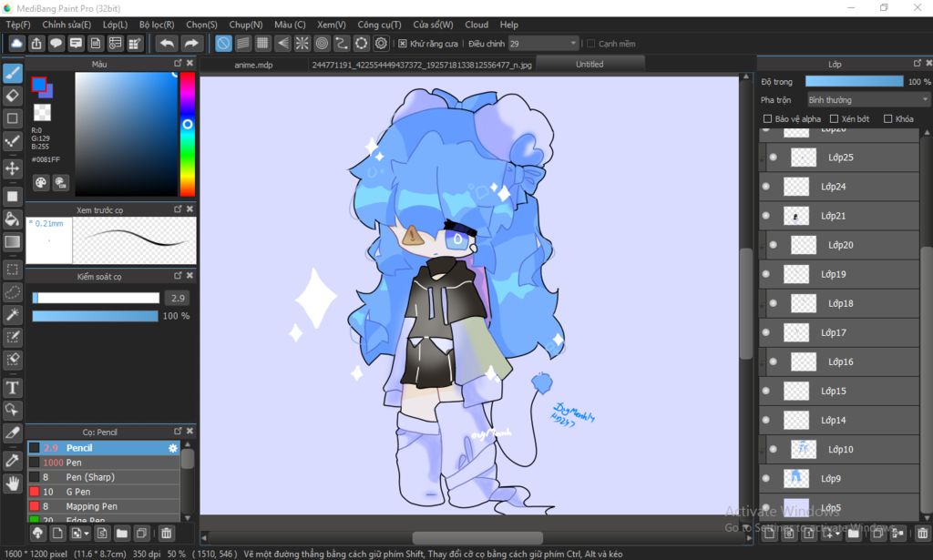Click the layer panel vertical scrollbar
The image size is (933, 560).
click(926, 381)
